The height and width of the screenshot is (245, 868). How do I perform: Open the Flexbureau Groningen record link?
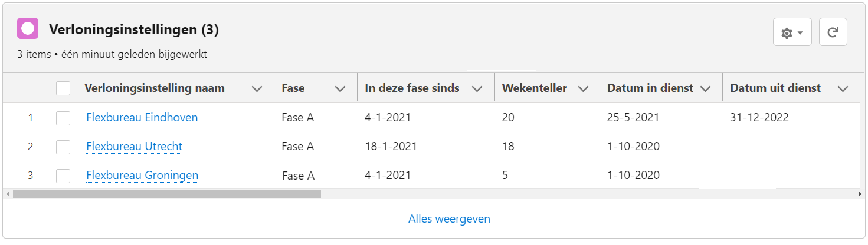tap(142, 176)
